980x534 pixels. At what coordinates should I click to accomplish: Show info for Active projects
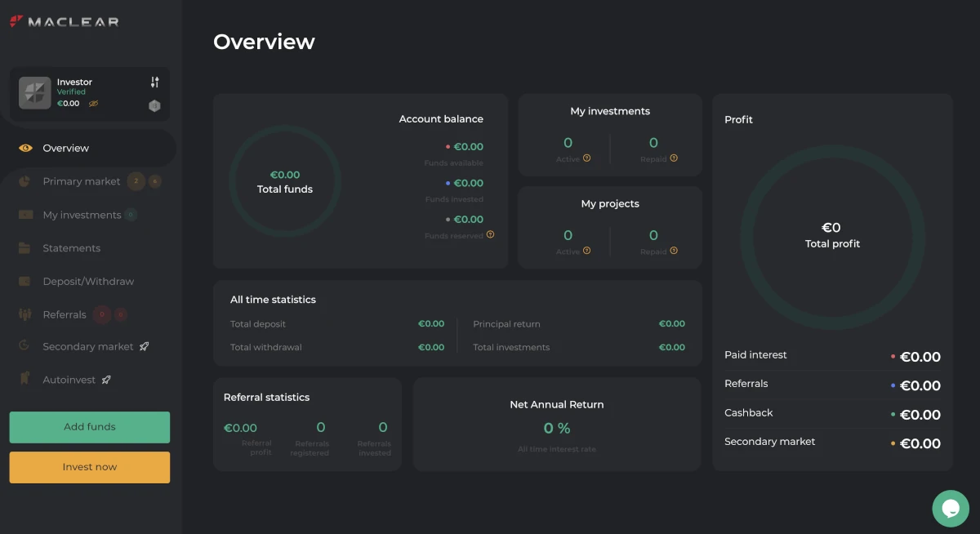click(586, 251)
